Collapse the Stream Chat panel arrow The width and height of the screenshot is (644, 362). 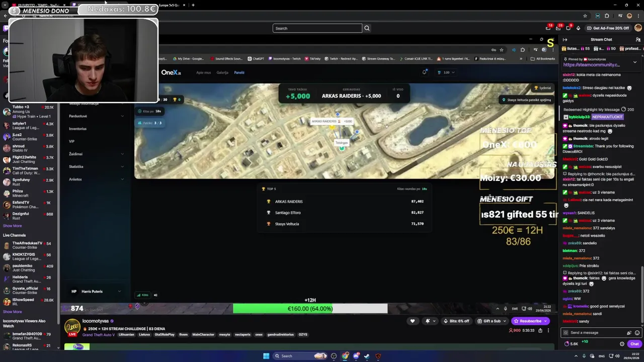565,39
